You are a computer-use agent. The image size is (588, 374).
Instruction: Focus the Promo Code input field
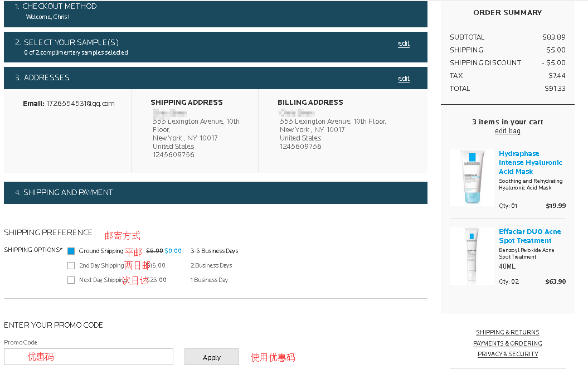(89, 357)
